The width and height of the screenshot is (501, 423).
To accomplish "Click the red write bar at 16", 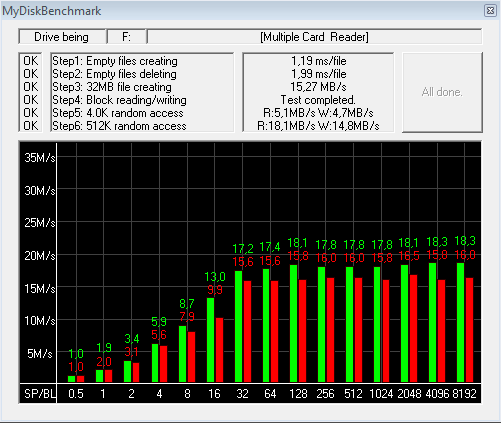I will pyautogui.click(x=219, y=350).
